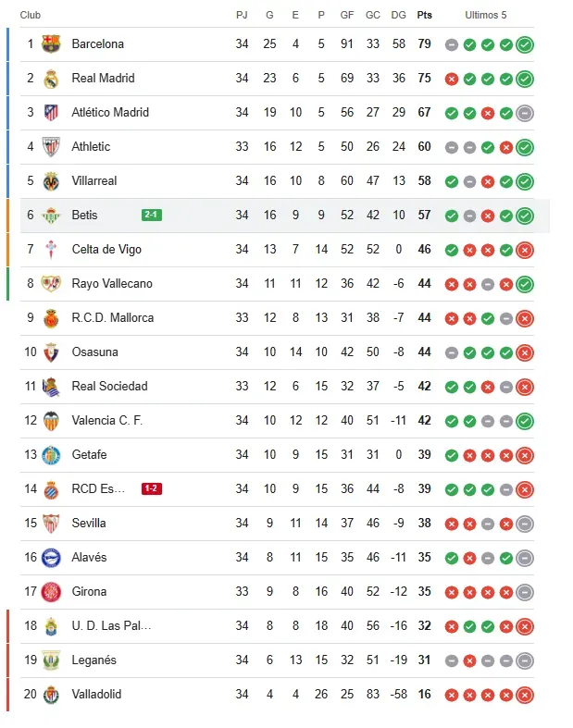This screenshot has height=728, width=573.
Task: Open the Betis 2-1 score badge
Action: click(152, 216)
